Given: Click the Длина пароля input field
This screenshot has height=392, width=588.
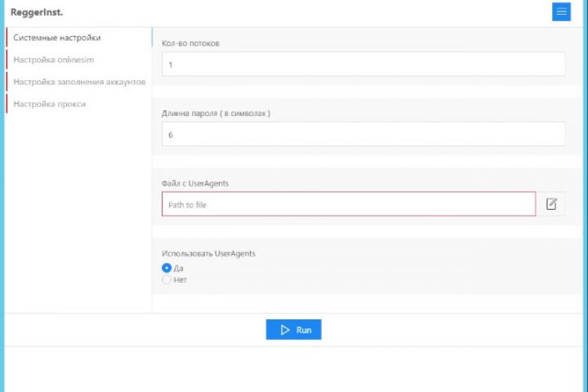Looking at the screenshot, I should 363,134.
